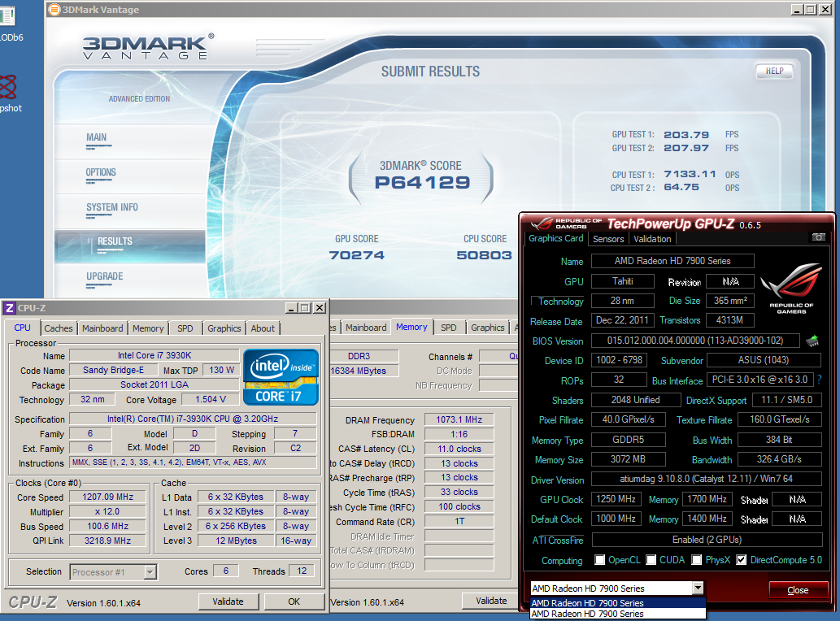Image resolution: width=840 pixels, height=621 pixels.
Task: Click the Specification field i7-3930K CPU @ 3.20GHz
Action: (x=193, y=419)
